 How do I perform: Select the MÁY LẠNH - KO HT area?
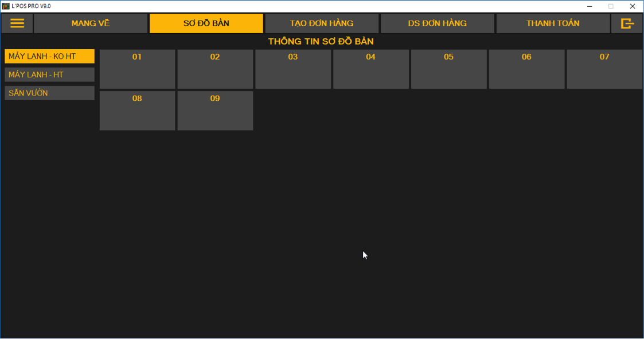[x=49, y=56]
